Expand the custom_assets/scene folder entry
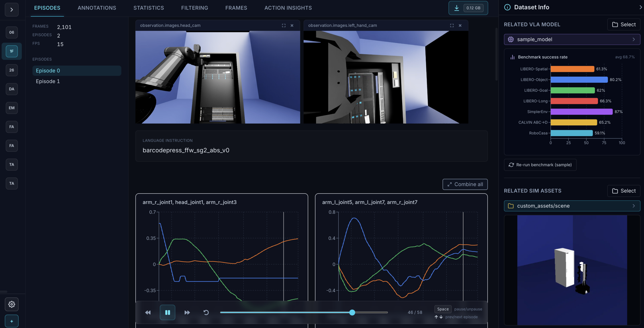Viewport: 644px width, 328px height. pos(572,206)
